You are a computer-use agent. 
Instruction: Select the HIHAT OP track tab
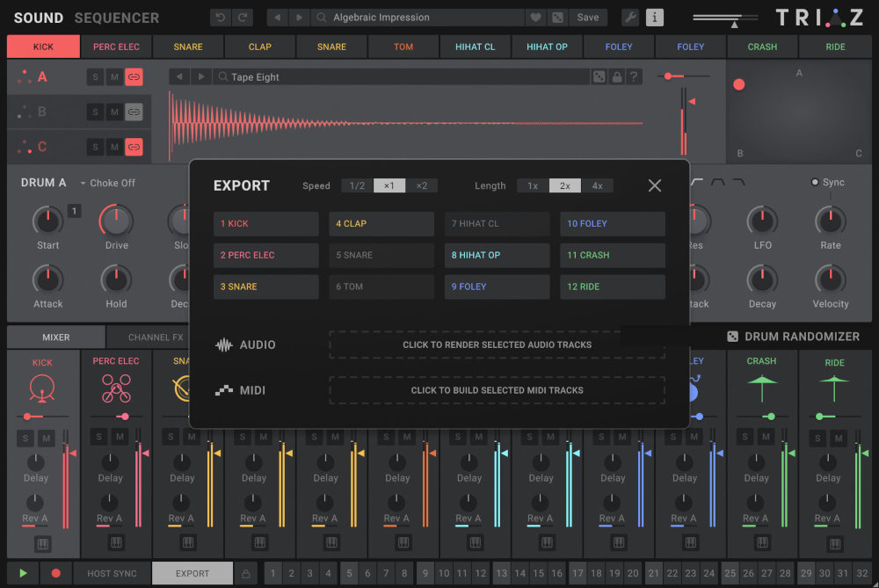[x=547, y=46]
